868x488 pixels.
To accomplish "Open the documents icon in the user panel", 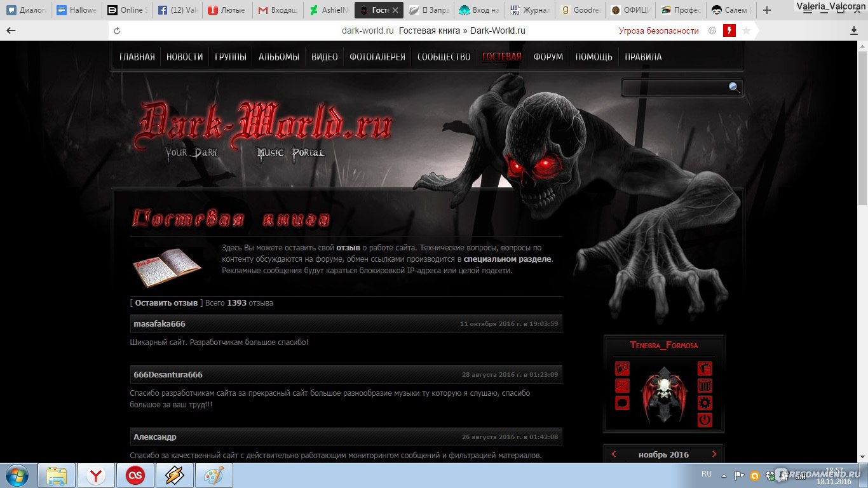I will 705,369.
